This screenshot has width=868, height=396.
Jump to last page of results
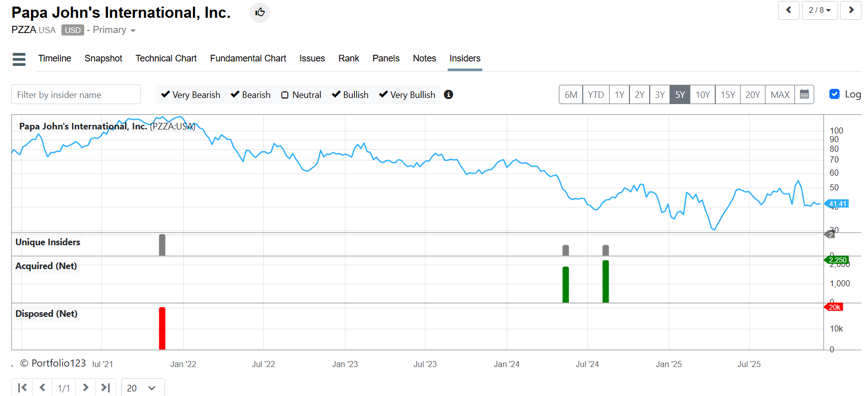click(106, 388)
